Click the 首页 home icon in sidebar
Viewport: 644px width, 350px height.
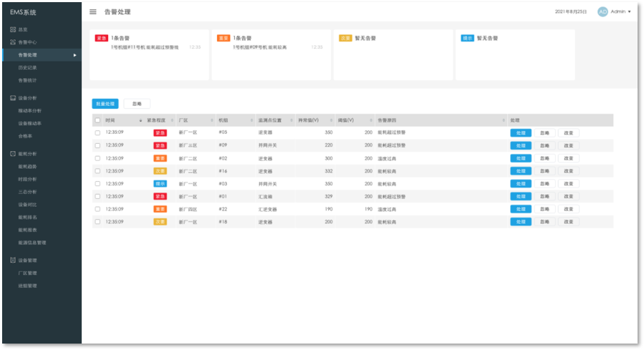pyautogui.click(x=13, y=29)
